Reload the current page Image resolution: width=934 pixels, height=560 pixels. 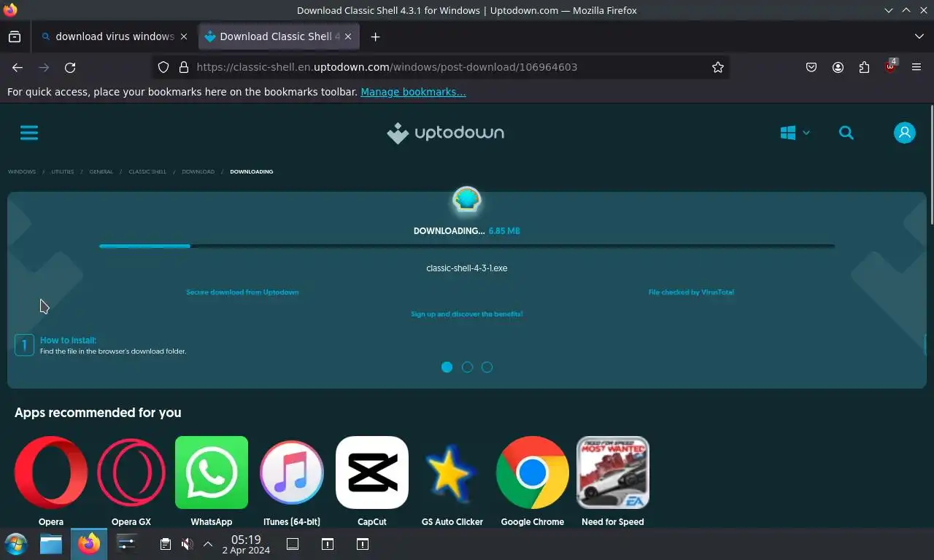tap(70, 67)
